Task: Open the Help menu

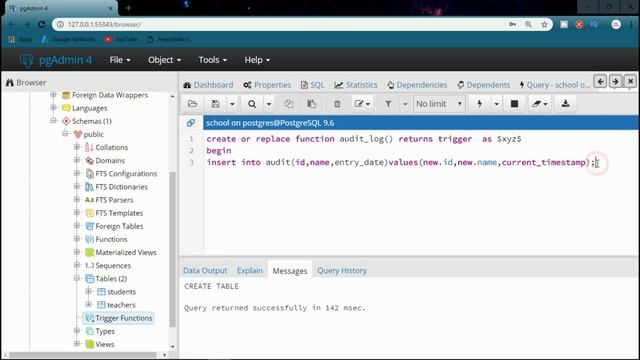Action: [x=257, y=60]
